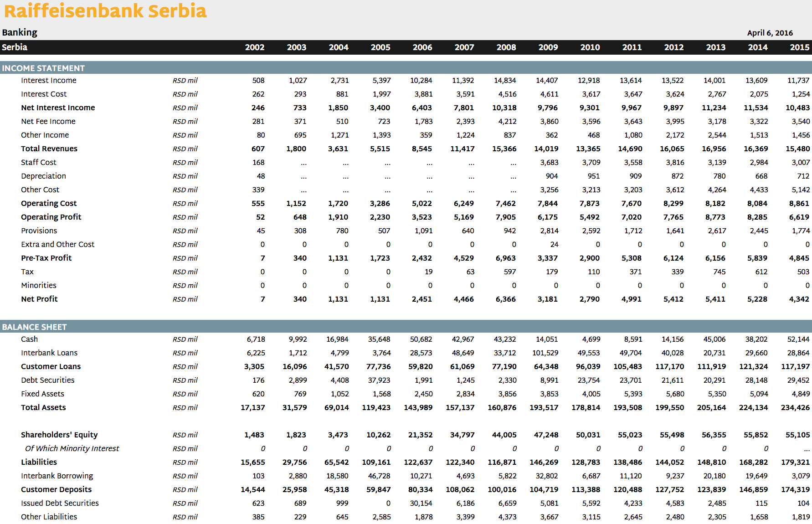Click Pre-Tax Profit 2008 value 6,963

point(506,258)
